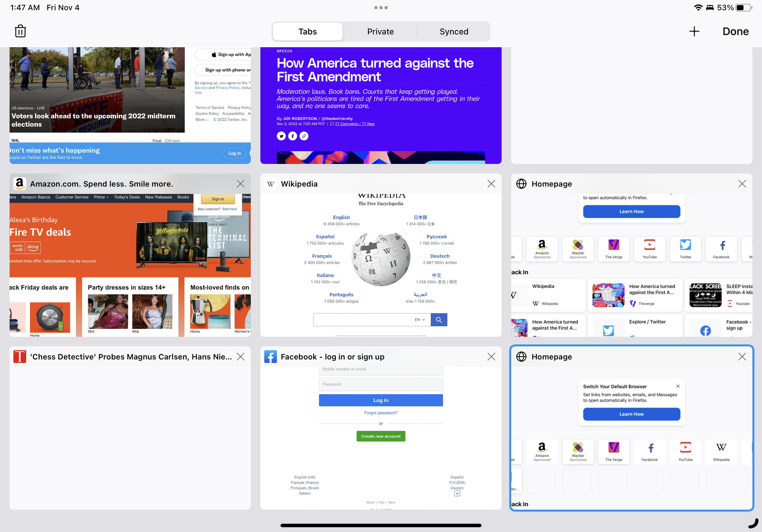Click Today's Deals in Amazon nav

127,197
